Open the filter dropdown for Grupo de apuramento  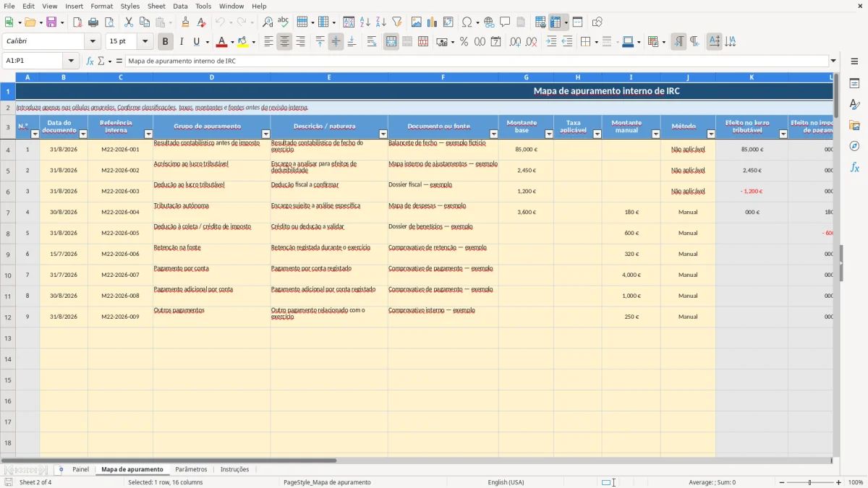click(265, 134)
